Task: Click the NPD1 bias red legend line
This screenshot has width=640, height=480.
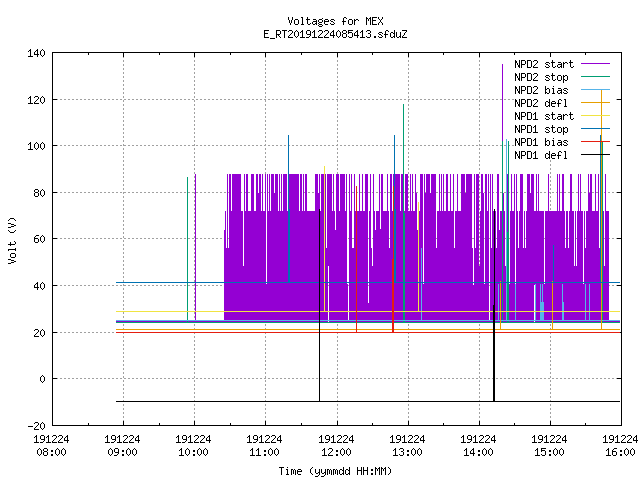Action: pyautogui.click(x=595, y=142)
